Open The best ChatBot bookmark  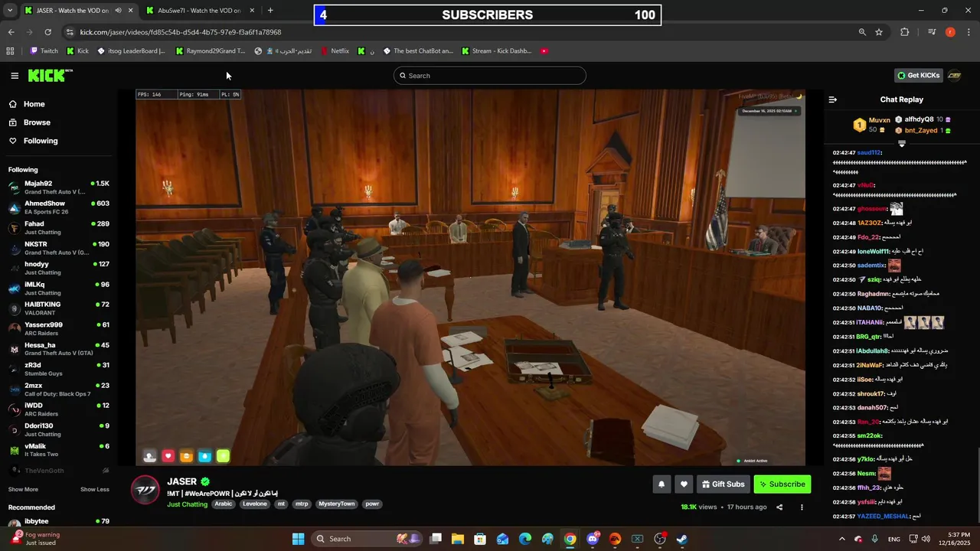click(417, 51)
